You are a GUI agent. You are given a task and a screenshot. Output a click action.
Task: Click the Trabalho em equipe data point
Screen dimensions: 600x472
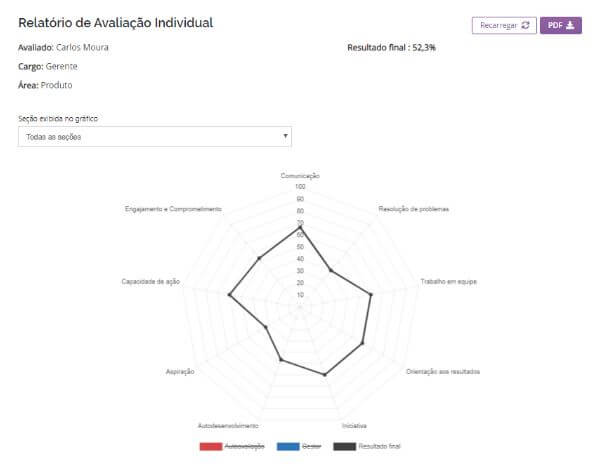[370, 294]
